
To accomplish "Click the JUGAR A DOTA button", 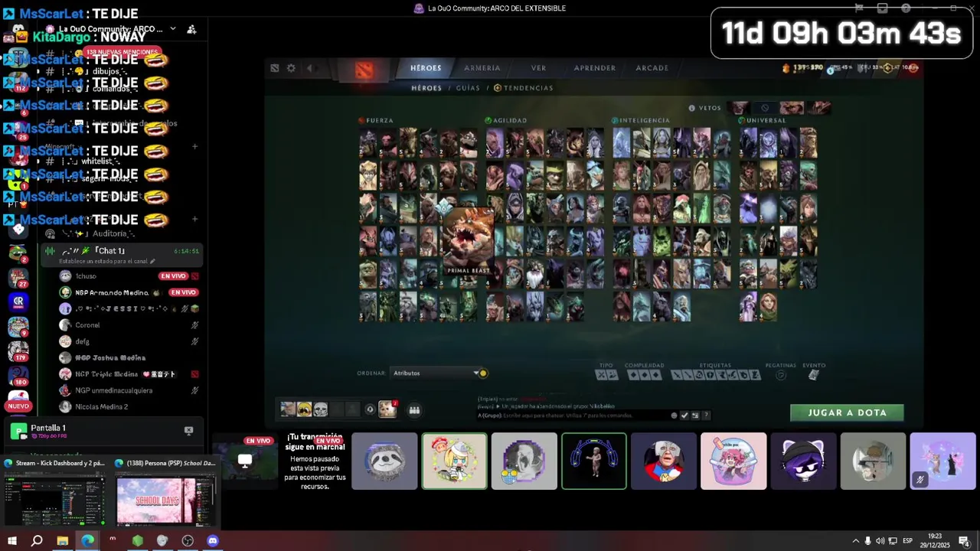I will click(847, 412).
